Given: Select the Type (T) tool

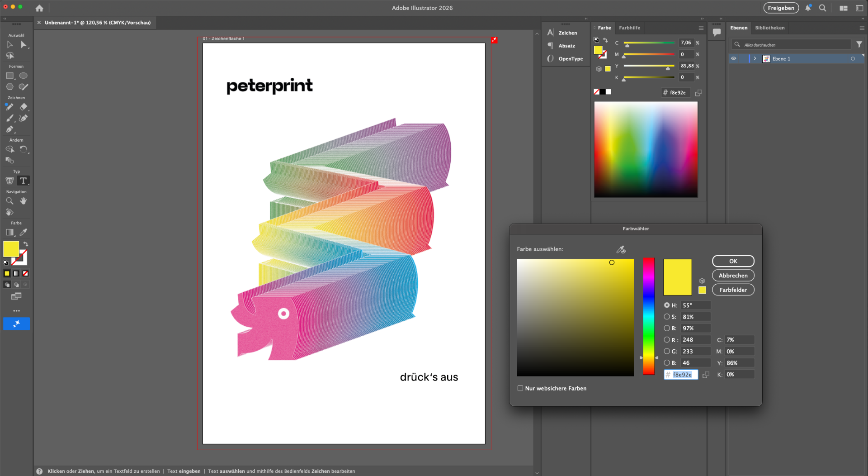Looking at the screenshot, I should click(24, 181).
